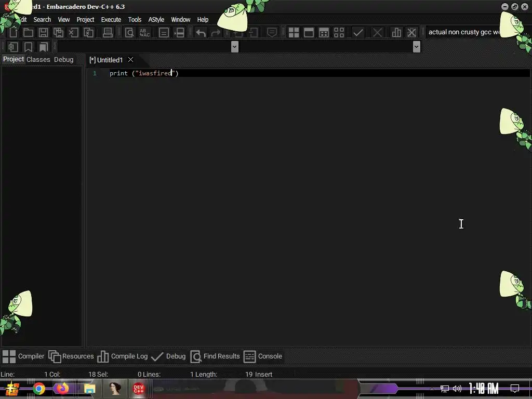This screenshot has width=532, height=399.
Task: Launch Firefox from the taskbar
Action: pyautogui.click(x=63, y=389)
